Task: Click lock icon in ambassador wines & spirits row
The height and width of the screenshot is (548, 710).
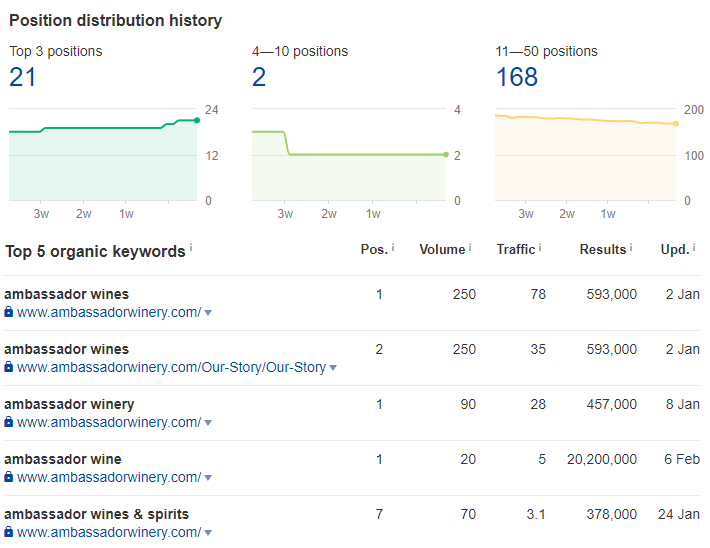Action: coord(9,531)
